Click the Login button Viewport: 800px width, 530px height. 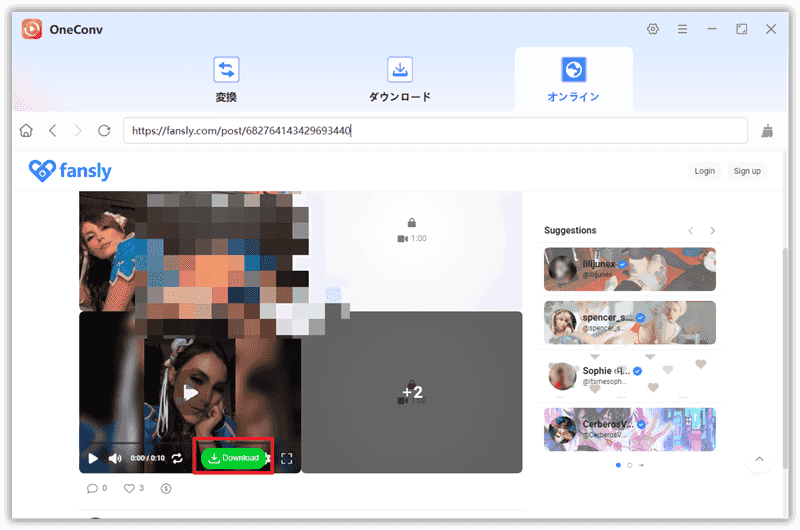click(704, 171)
